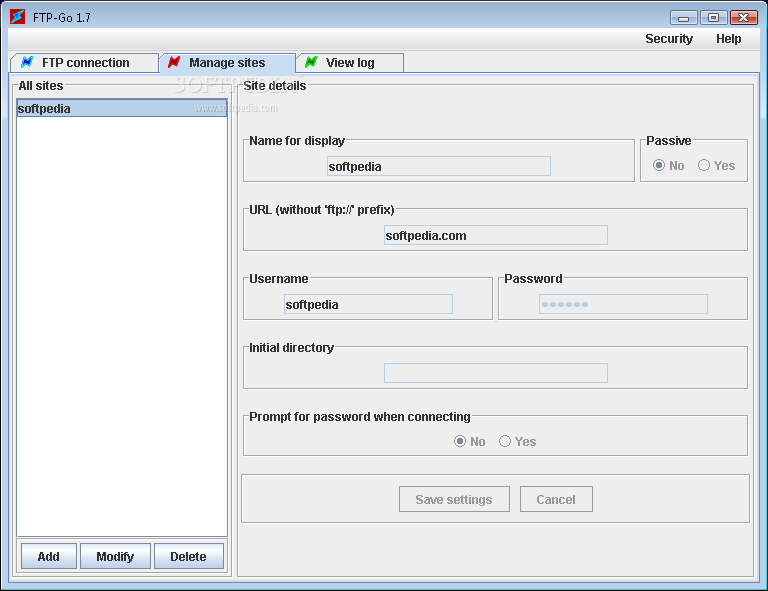Click the Name for display input field
This screenshot has width=768, height=591.
tap(439, 166)
